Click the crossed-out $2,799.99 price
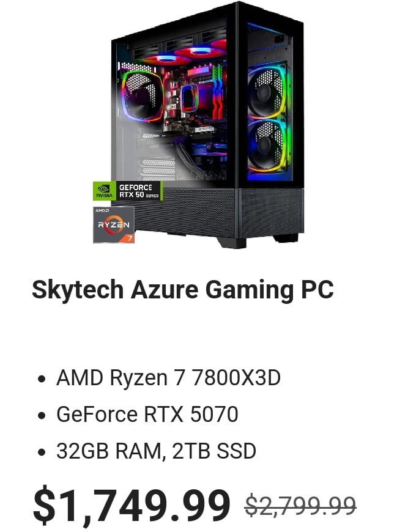 [x=300, y=506]
